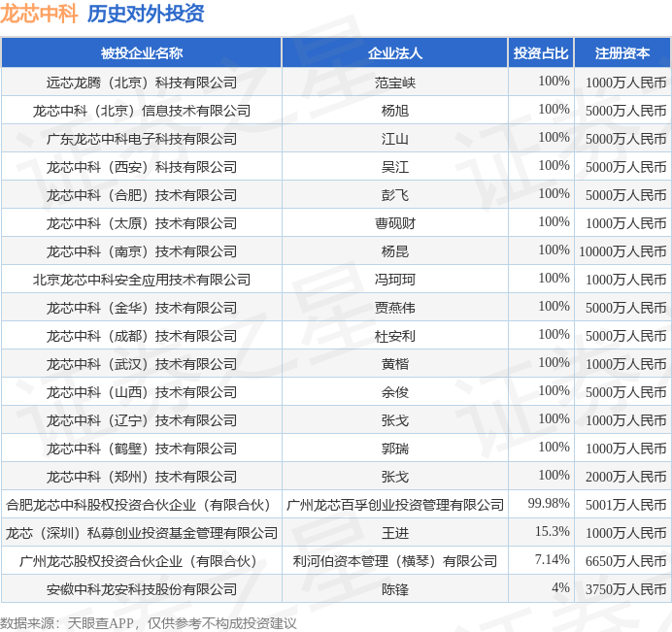Select the 企业法人 column header
672x632 pixels.
pos(394,53)
